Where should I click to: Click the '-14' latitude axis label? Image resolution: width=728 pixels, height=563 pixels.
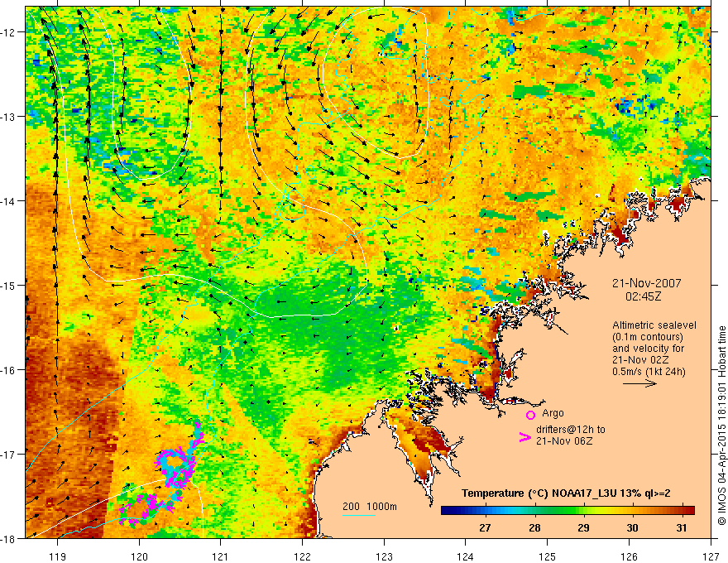[x=9, y=201]
